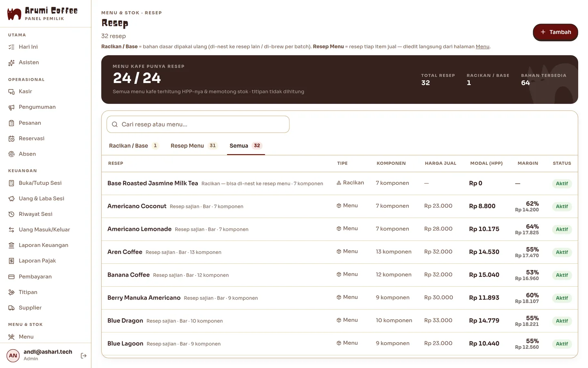The image size is (588, 368).
Task: Click the MODAL (HPP) column header
Action: tap(486, 163)
